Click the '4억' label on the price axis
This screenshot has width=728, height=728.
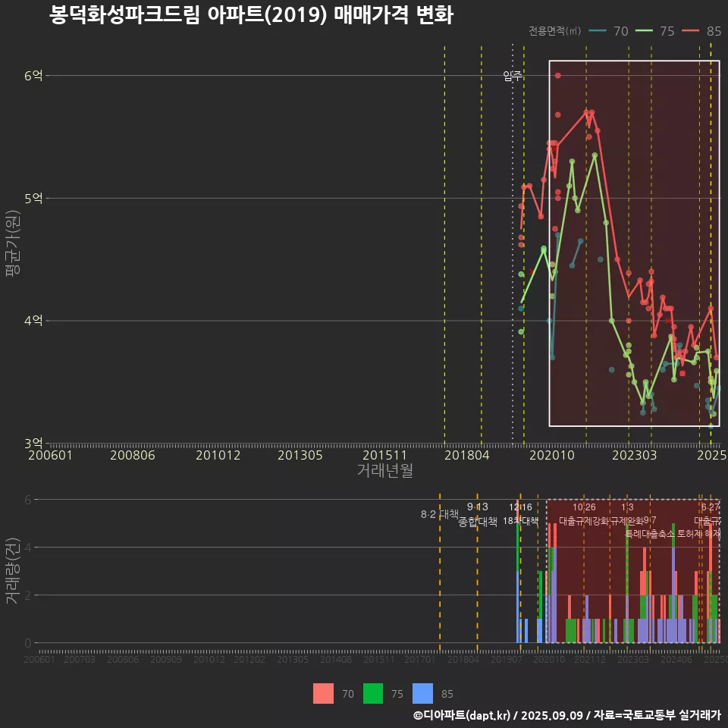33,320
